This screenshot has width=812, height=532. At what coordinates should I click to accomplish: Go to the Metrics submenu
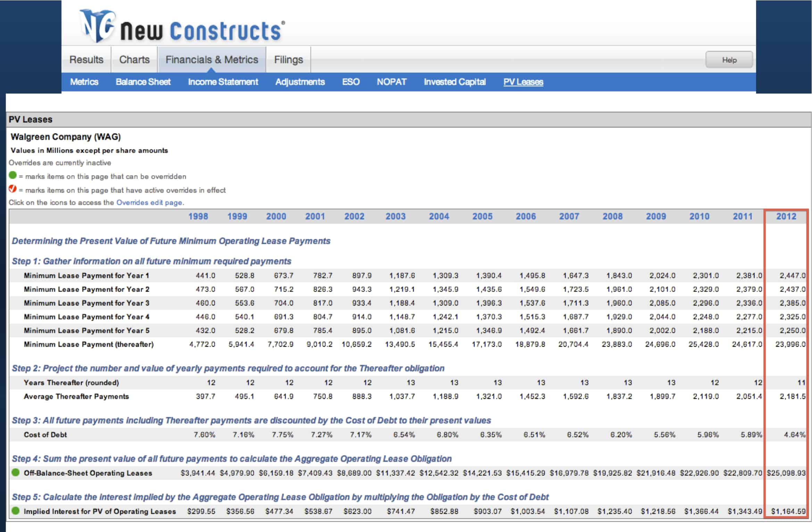point(84,82)
